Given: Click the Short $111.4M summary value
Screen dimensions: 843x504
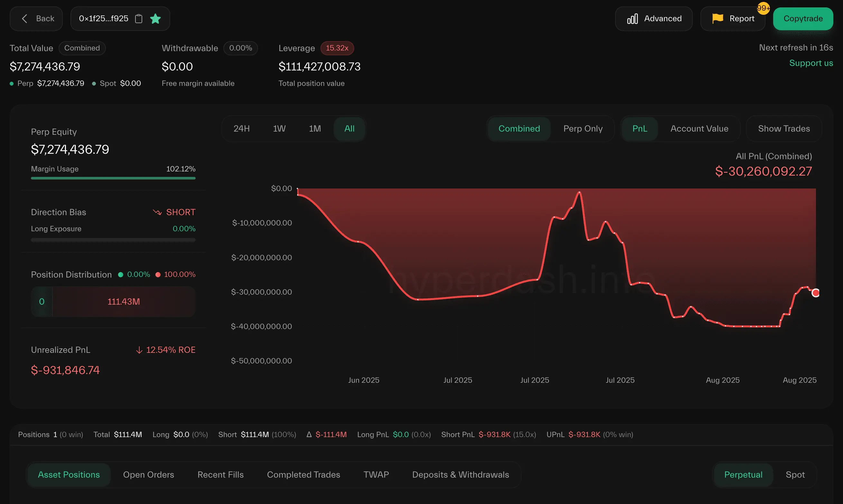Looking at the screenshot, I should (255, 435).
